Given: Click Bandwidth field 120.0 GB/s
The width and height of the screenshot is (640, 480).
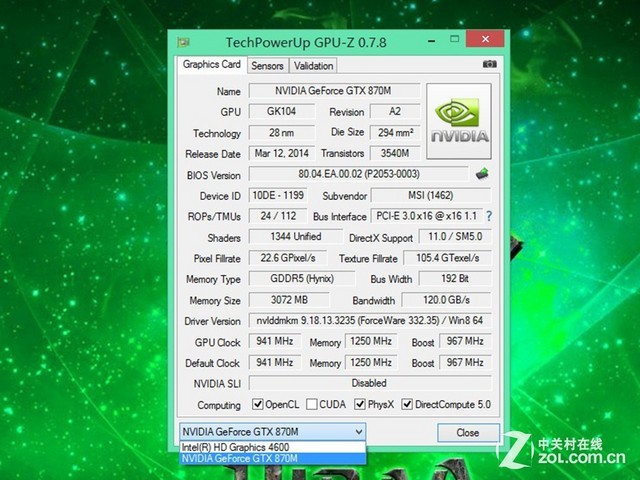Looking at the screenshot, I should [447, 300].
